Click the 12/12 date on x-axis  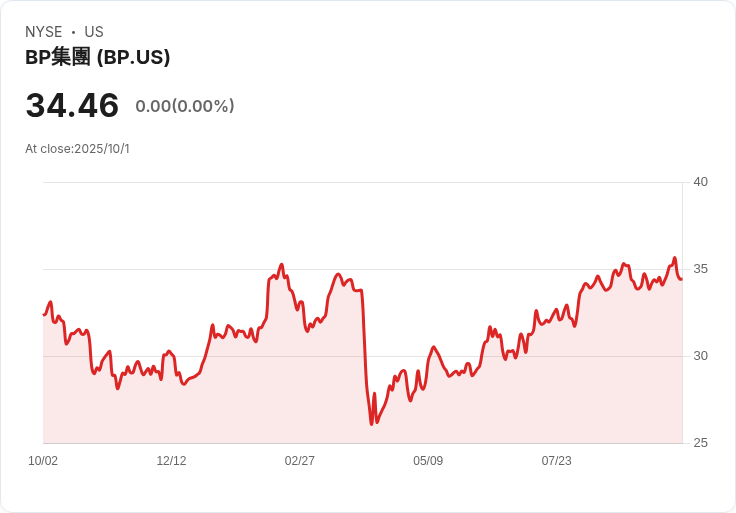point(171,461)
